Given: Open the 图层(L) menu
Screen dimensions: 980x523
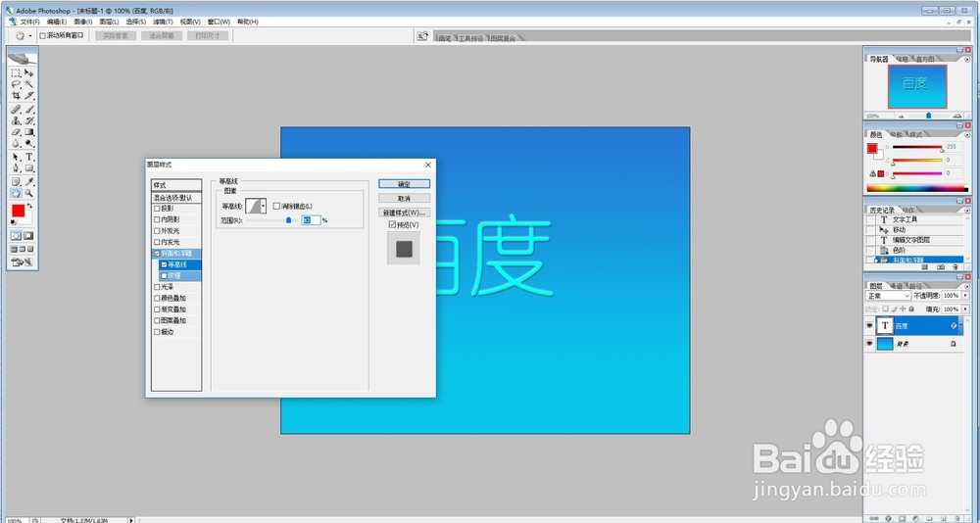Looking at the screenshot, I should (109, 22).
